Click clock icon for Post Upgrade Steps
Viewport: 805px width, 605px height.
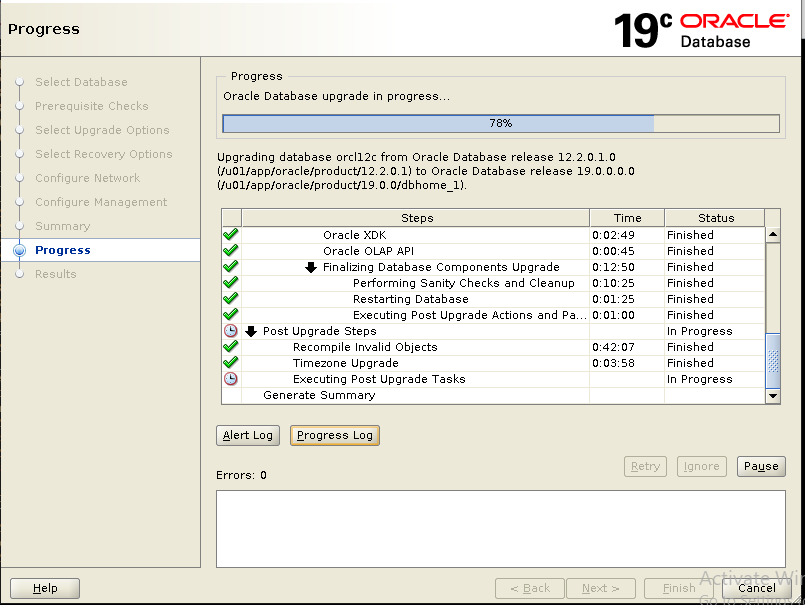point(231,331)
